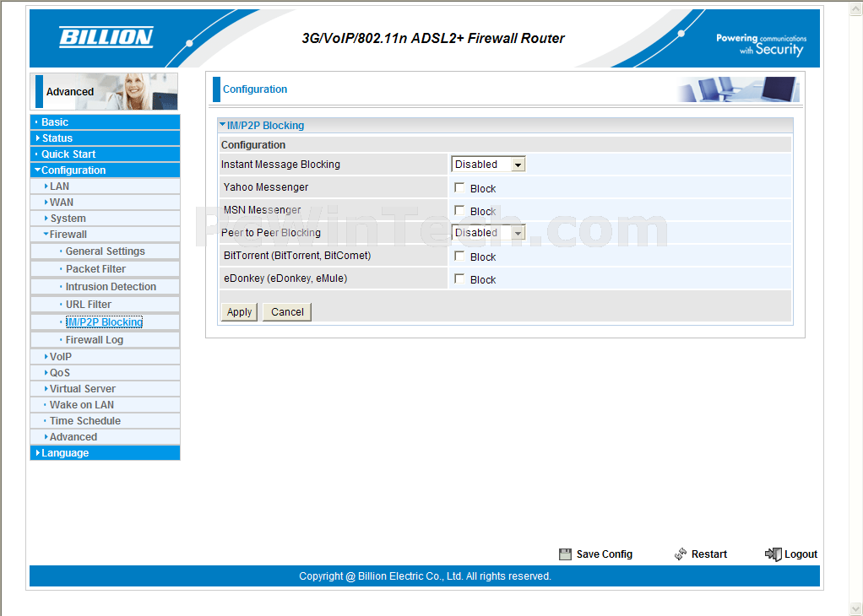
Task: Collapse the Configuration menu
Action: 105,170
